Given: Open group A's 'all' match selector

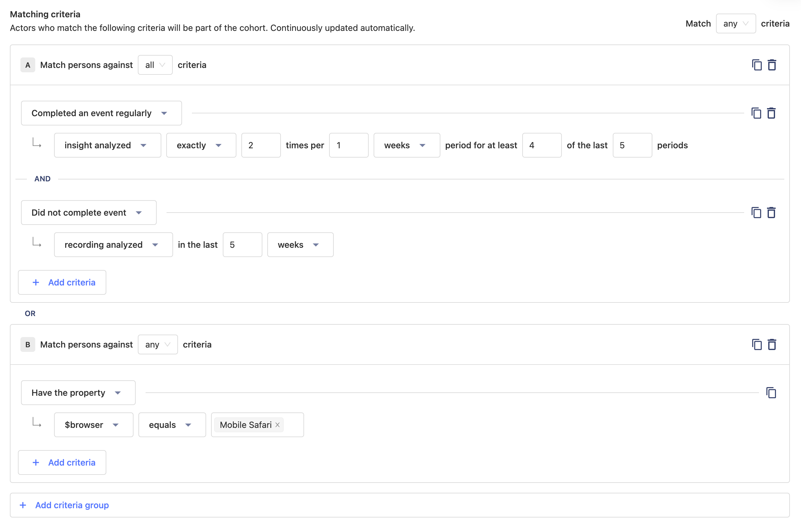Looking at the screenshot, I should pos(155,65).
